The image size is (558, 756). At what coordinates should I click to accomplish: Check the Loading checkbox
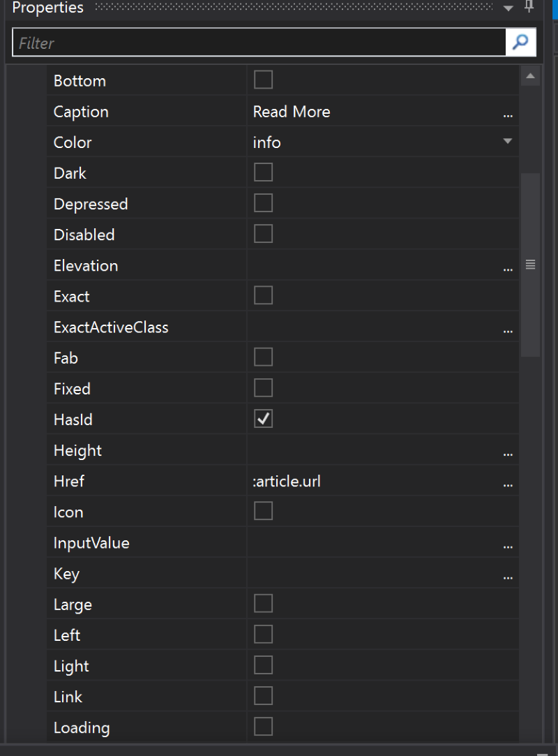[263, 727]
